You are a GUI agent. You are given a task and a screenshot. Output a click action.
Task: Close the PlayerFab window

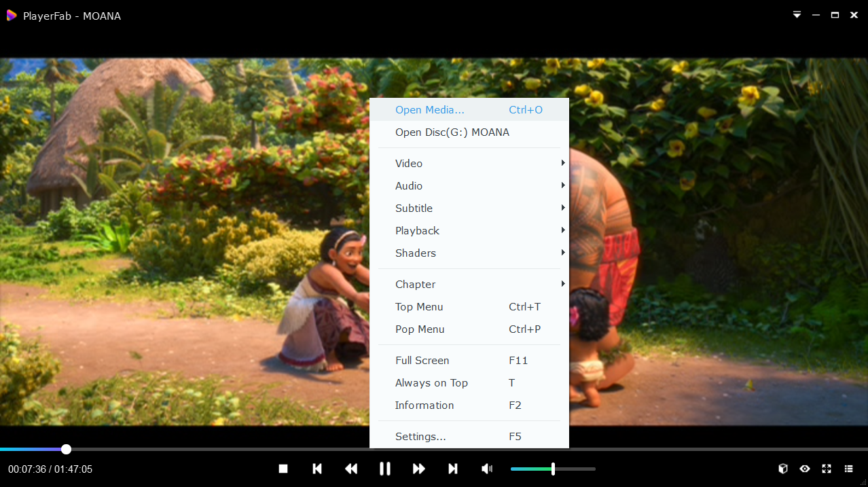point(854,15)
